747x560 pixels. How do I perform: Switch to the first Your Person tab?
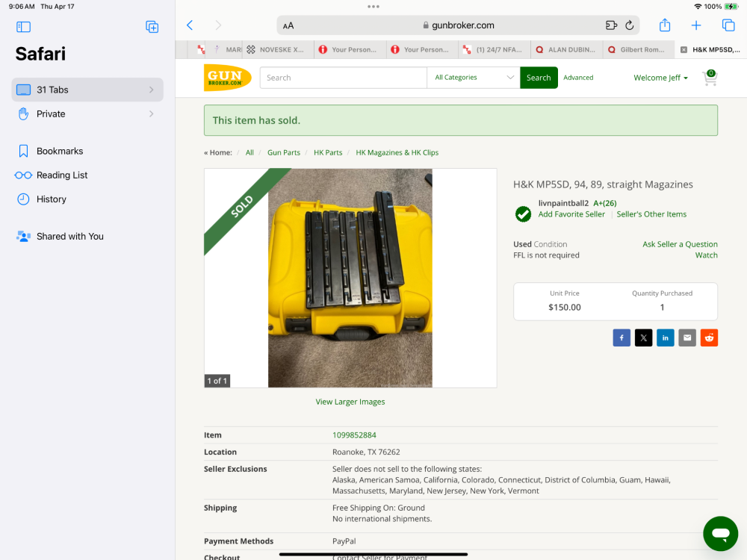350,49
